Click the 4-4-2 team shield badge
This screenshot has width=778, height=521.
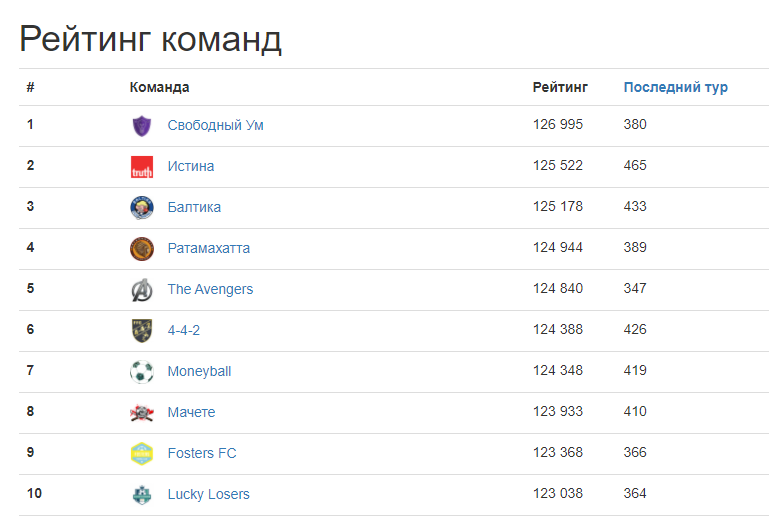point(142,330)
